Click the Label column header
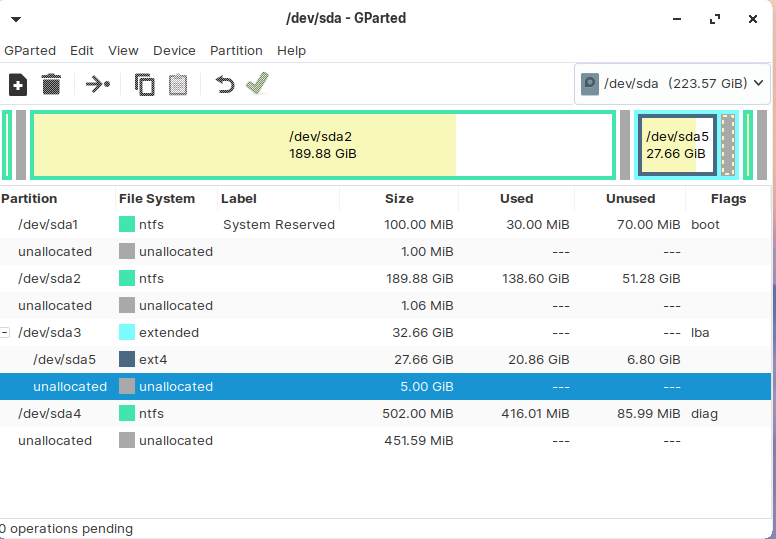The image size is (776, 539). 278,199
